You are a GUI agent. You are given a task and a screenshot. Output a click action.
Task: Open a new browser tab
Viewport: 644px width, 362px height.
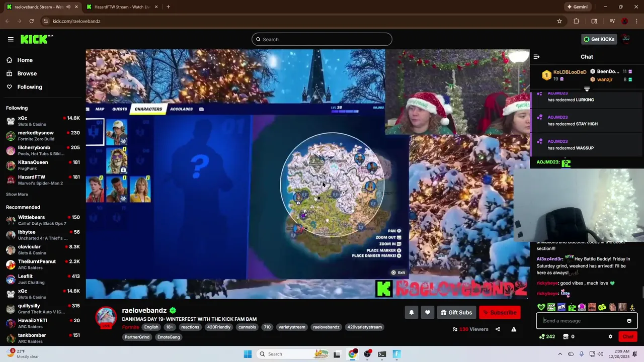point(168,7)
